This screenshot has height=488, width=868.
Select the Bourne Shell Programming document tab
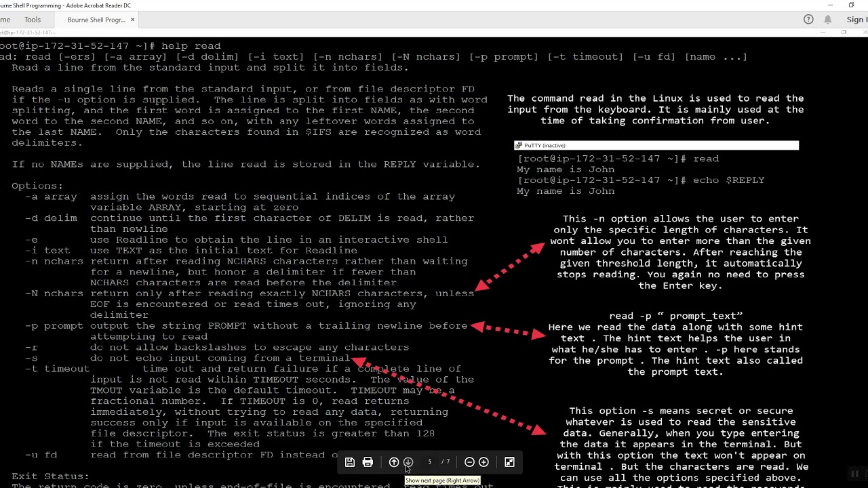tap(96, 20)
